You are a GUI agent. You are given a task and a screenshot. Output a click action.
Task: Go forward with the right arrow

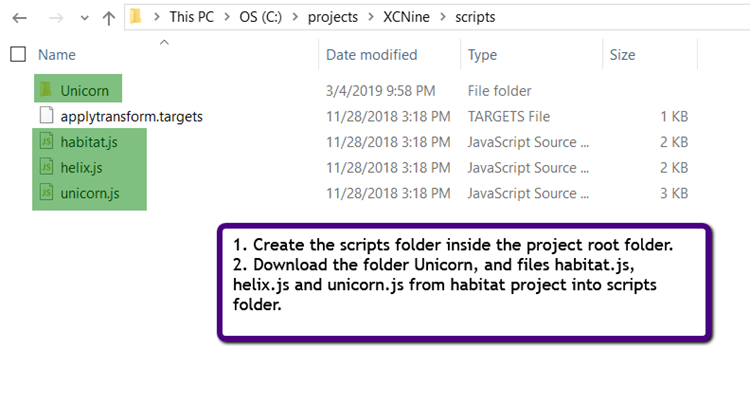point(56,18)
